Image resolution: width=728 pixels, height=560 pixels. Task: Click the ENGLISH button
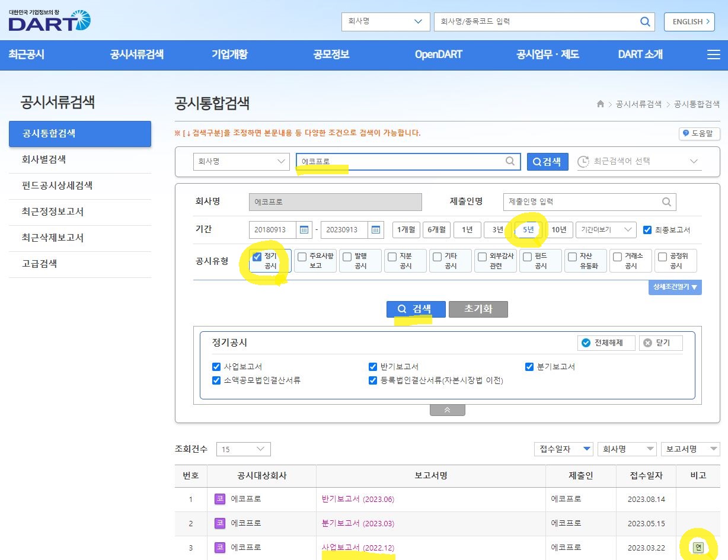coord(689,22)
